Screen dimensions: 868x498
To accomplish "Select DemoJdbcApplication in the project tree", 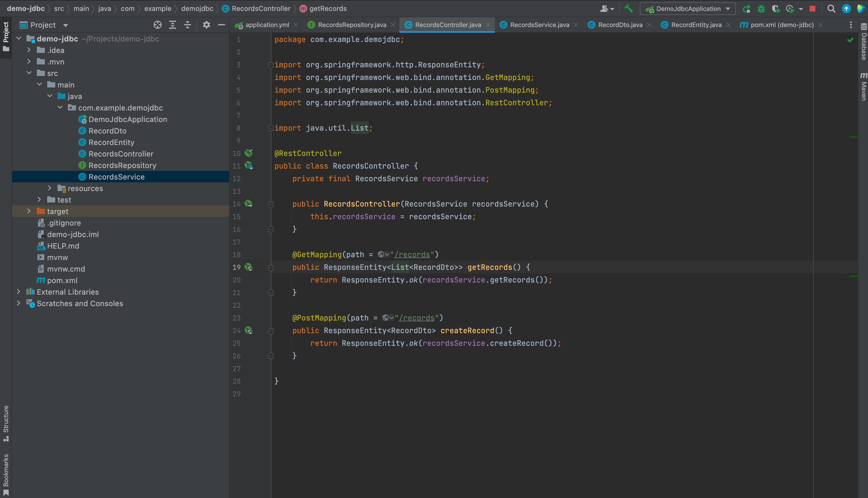I will (x=127, y=119).
